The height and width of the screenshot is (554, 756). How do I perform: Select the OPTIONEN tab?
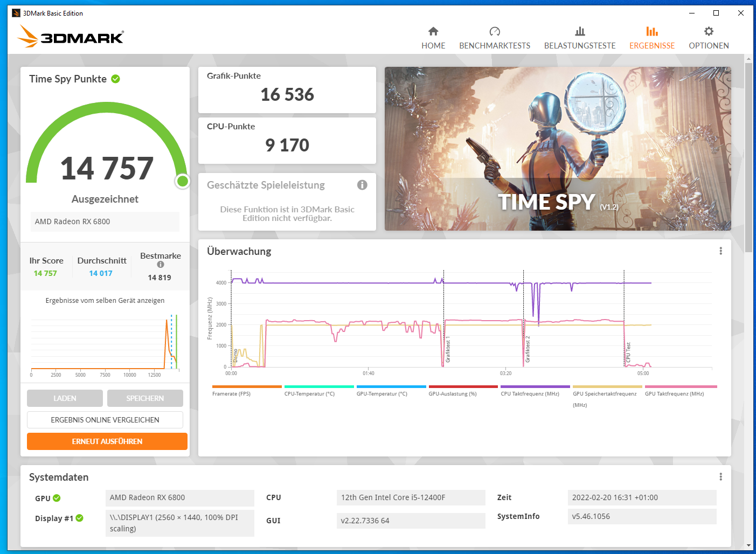click(709, 38)
